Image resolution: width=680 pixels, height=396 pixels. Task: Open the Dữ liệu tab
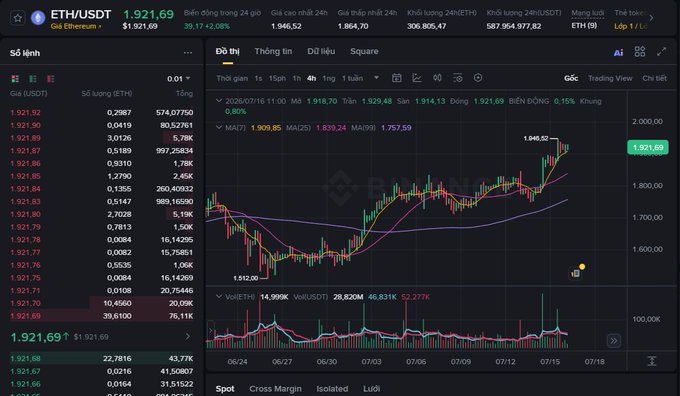tap(321, 51)
